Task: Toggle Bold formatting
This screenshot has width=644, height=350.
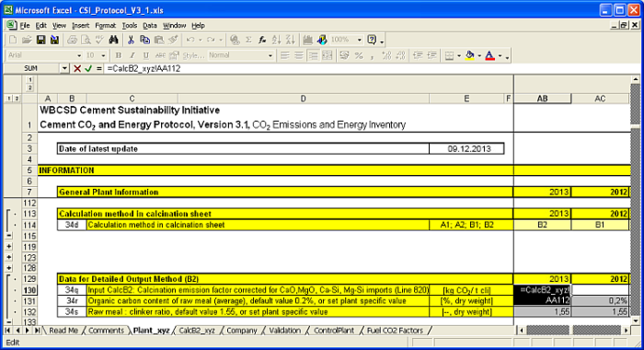Action: [x=119, y=55]
